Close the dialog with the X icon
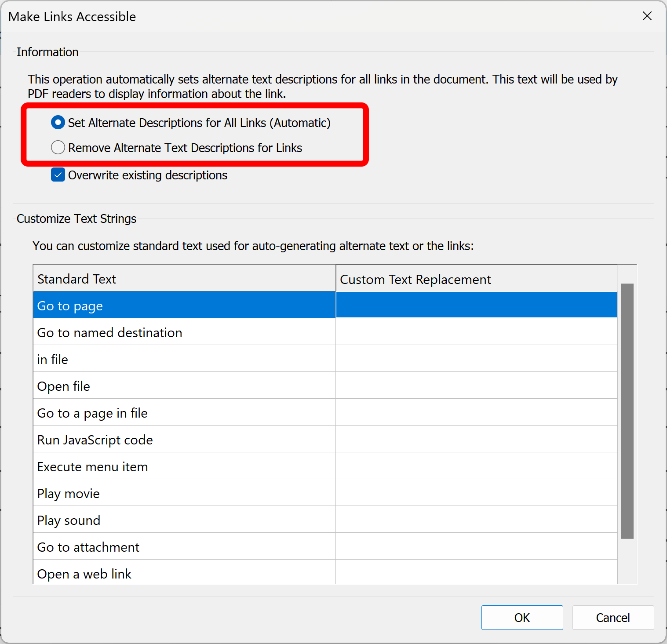The image size is (667, 644). coord(647,16)
